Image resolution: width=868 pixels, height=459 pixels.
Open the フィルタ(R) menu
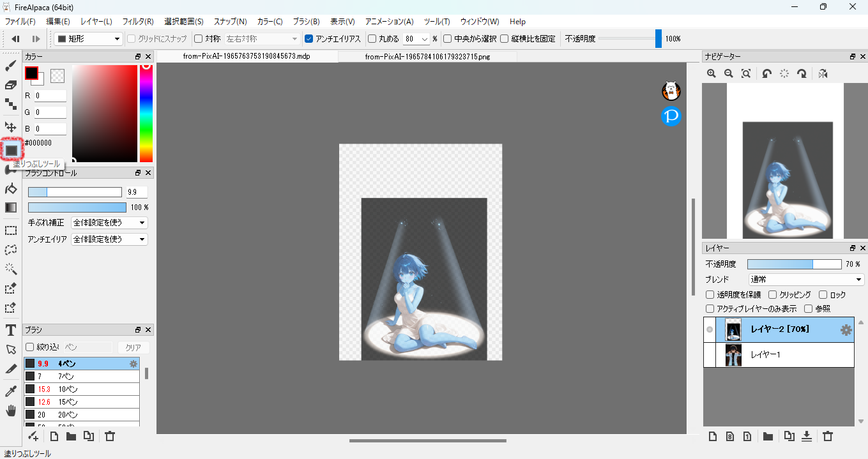138,22
